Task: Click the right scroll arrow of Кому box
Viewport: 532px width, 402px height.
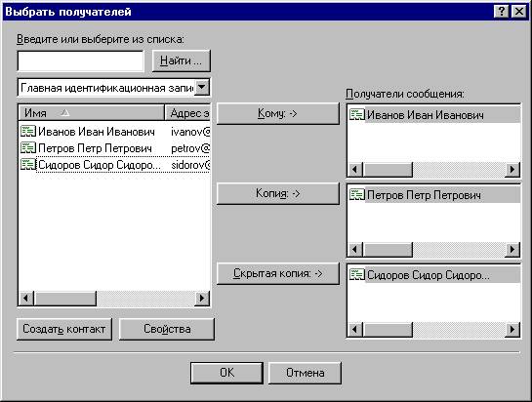Action: tap(512, 169)
